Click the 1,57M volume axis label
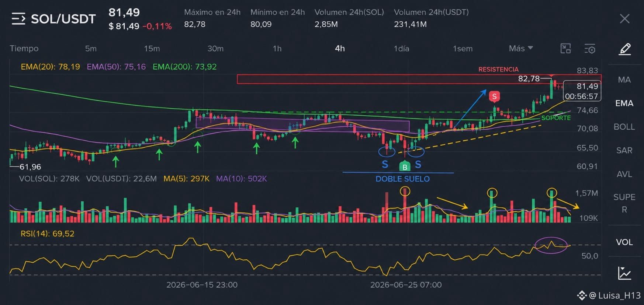The image size is (644, 305). [587, 193]
